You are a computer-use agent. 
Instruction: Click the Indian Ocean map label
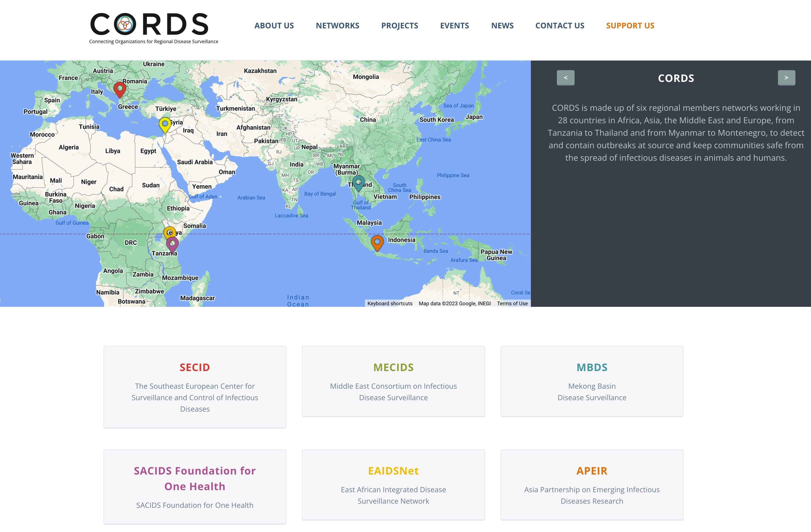[x=298, y=301]
